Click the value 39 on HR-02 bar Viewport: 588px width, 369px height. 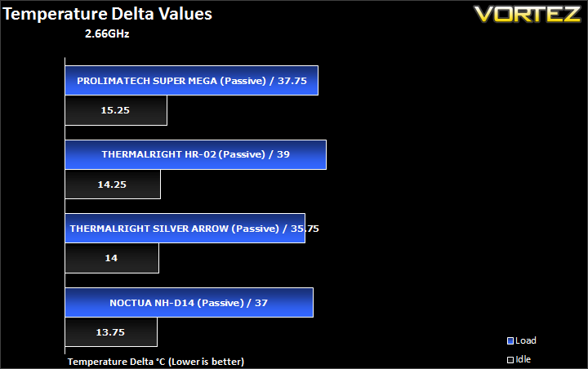(x=283, y=154)
